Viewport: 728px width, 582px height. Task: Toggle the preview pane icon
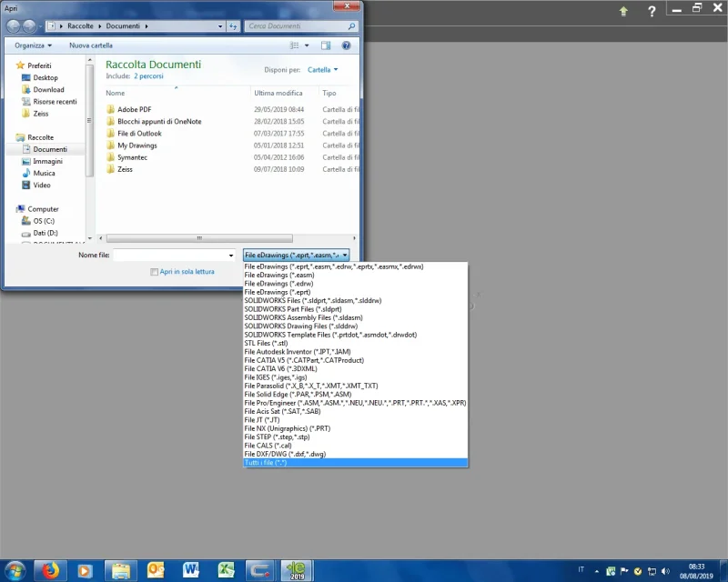(x=326, y=45)
